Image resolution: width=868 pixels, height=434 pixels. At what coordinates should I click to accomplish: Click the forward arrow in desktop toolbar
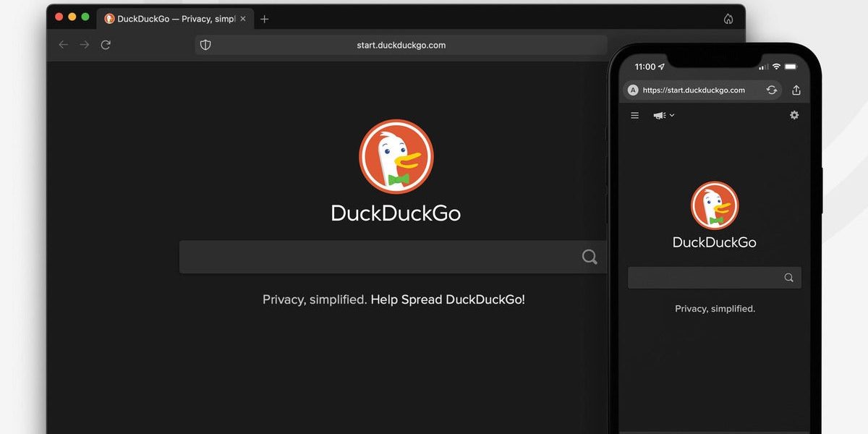pyautogui.click(x=85, y=45)
